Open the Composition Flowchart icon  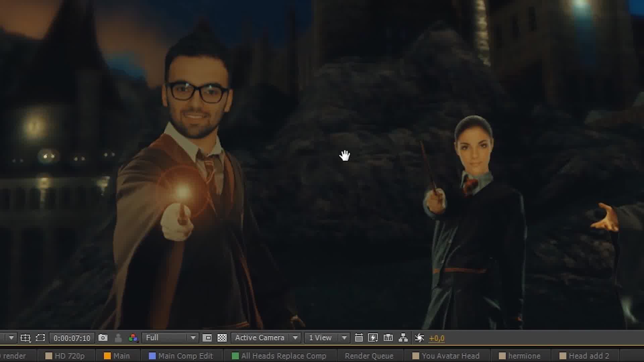click(403, 338)
